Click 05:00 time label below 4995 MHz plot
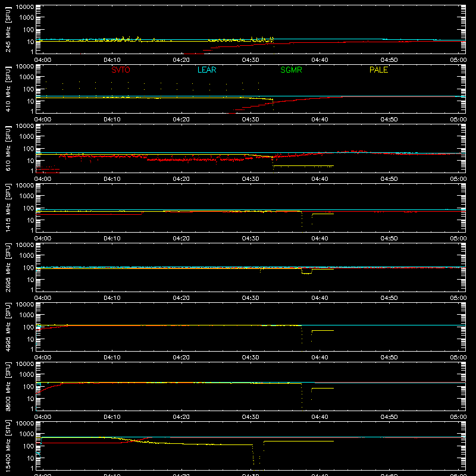The image size is (476, 476). [x=458, y=358]
